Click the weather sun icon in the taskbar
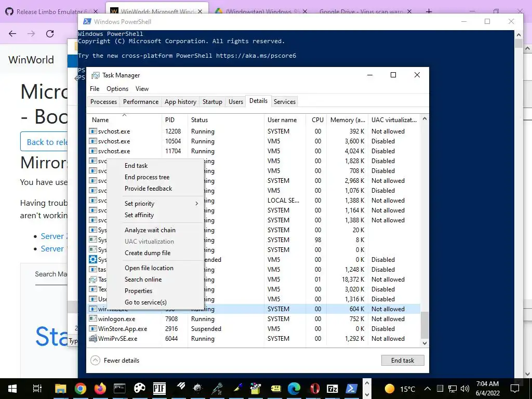Viewport: 532px width, 399px height. [390, 389]
